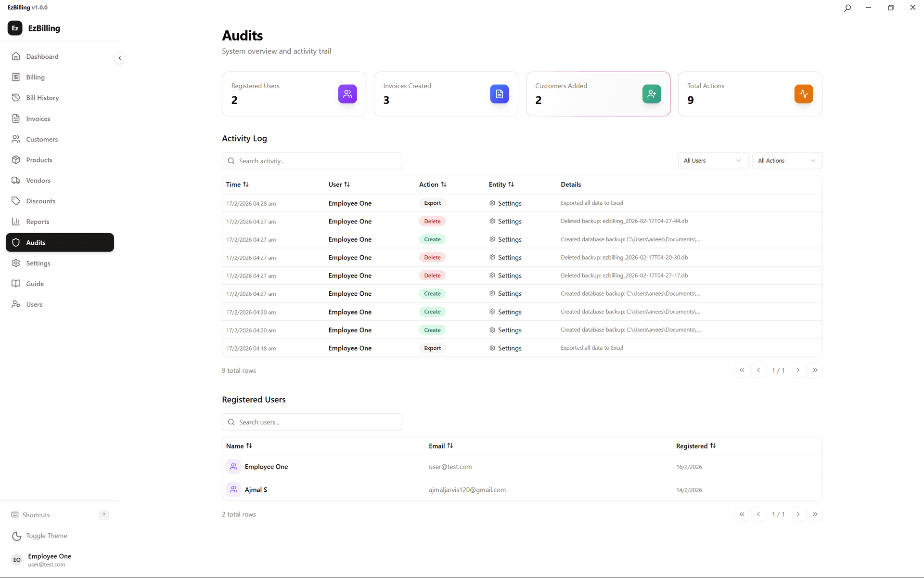Click the Search activity input field
The width and height of the screenshot is (924, 578).
pyautogui.click(x=312, y=160)
